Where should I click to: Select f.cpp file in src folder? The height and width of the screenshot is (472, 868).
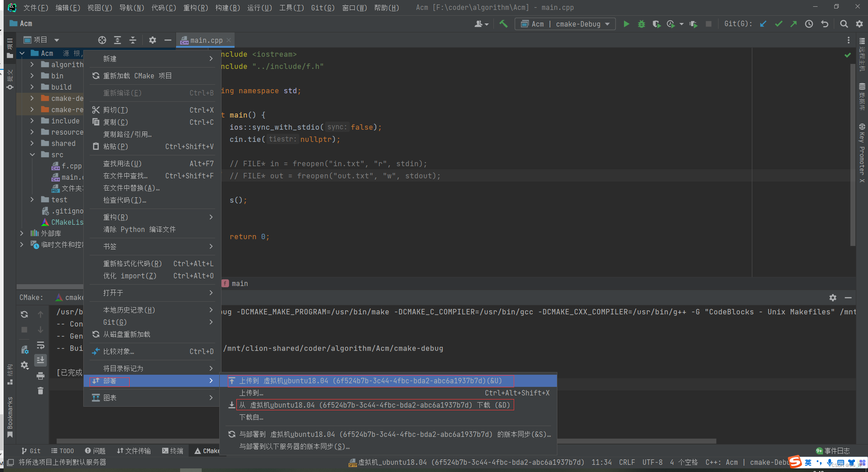(x=67, y=166)
